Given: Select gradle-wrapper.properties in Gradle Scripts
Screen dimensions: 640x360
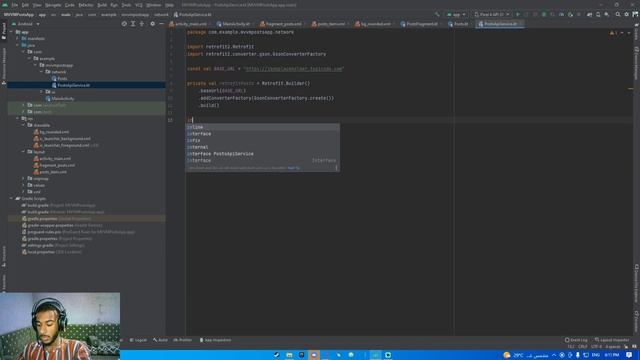Looking at the screenshot, I should coord(62,225).
